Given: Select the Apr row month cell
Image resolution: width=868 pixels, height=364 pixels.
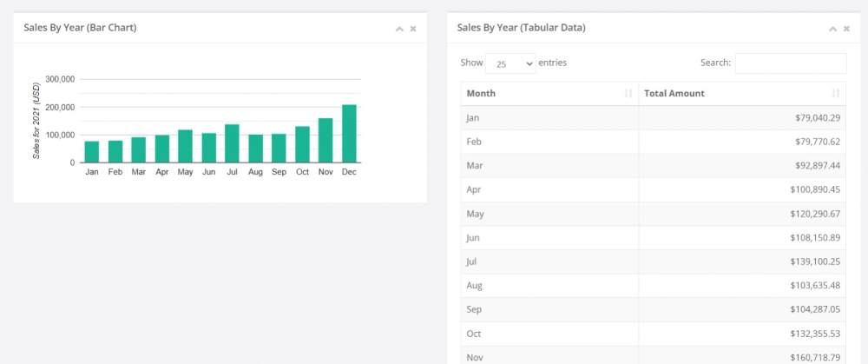Looking at the screenshot, I should (x=549, y=189).
